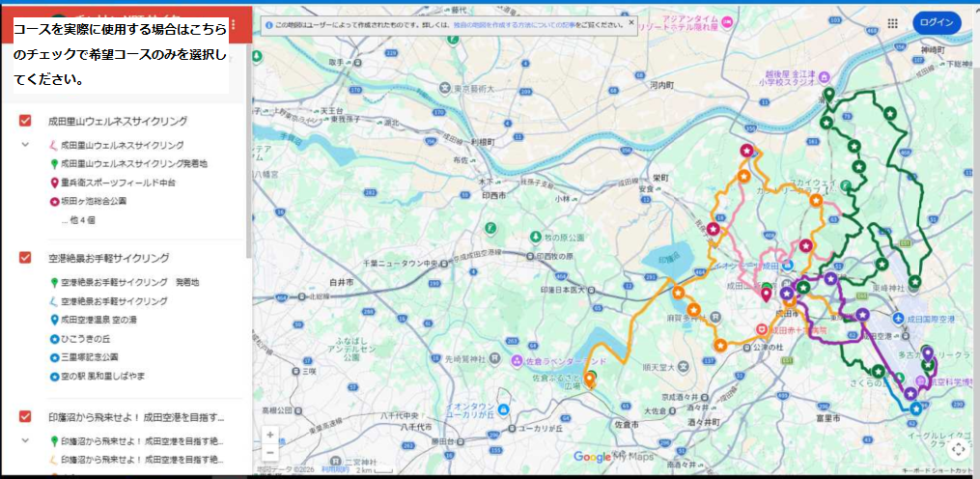Click the 先崎鷲神社 shrine icon
The image size is (980, 479).
[x=495, y=357]
